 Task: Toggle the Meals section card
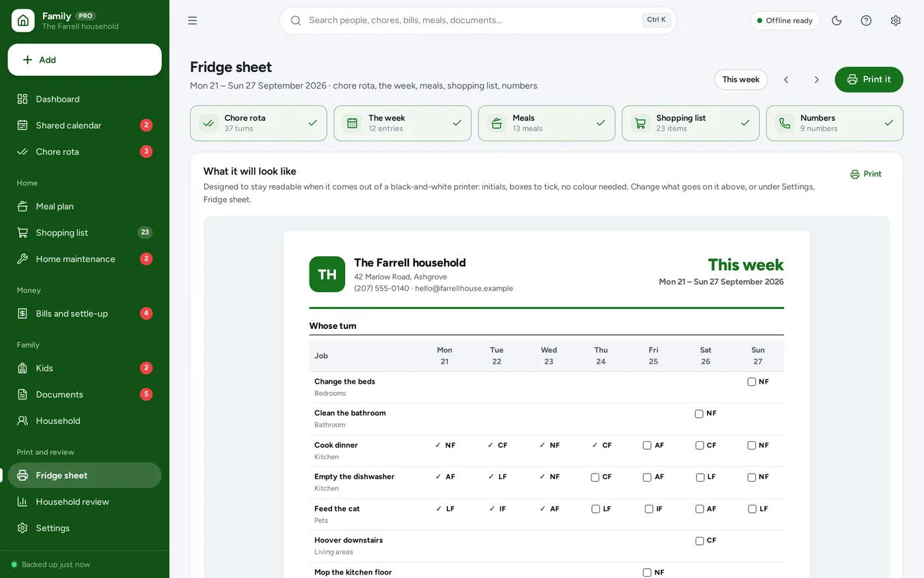pyautogui.click(x=546, y=123)
